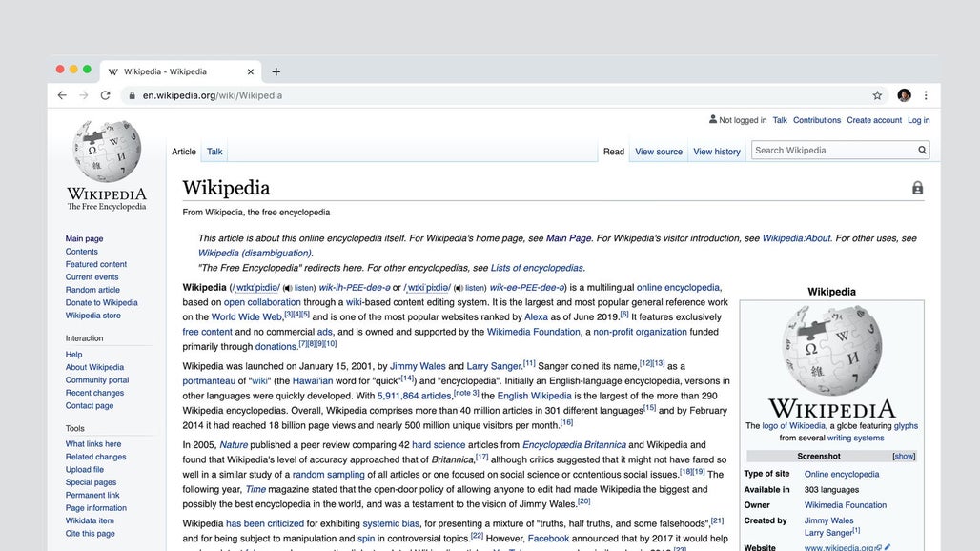980x551 pixels.
Task: Click the padlock protection icon
Action: tap(917, 189)
